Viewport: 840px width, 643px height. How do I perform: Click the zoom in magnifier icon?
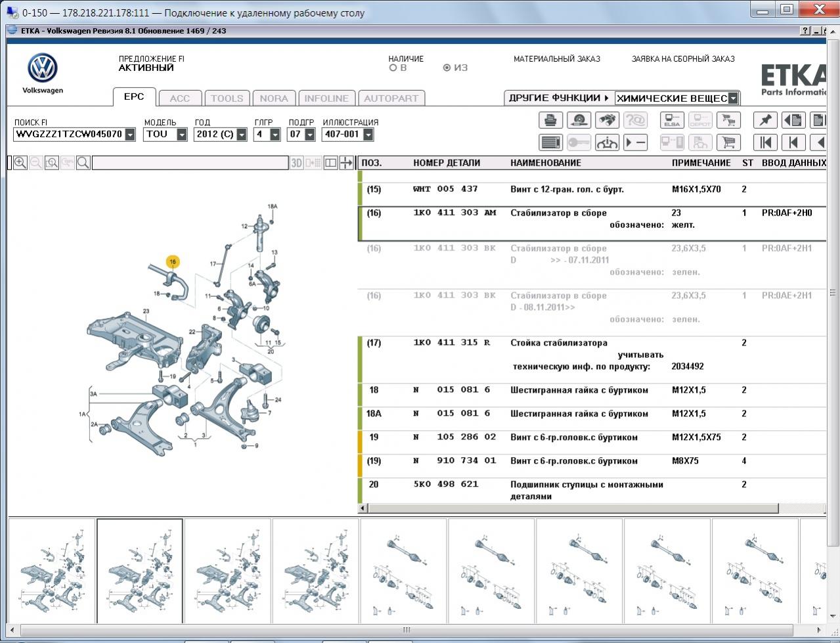pyautogui.click(x=20, y=163)
